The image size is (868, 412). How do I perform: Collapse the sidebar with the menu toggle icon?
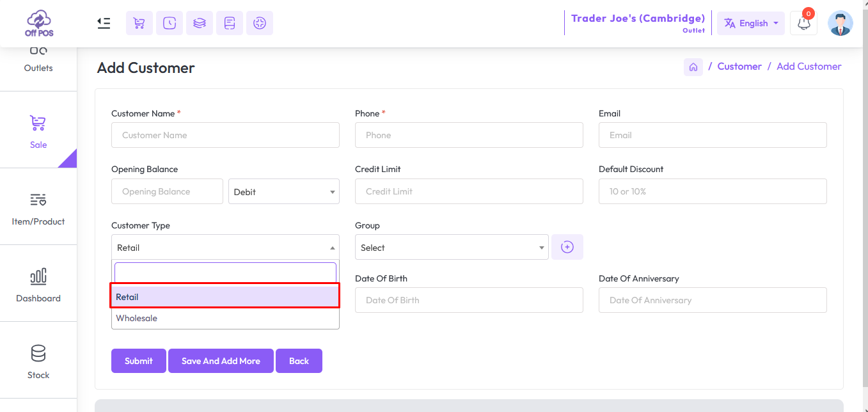pyautogui.click(x=104, y=23)
